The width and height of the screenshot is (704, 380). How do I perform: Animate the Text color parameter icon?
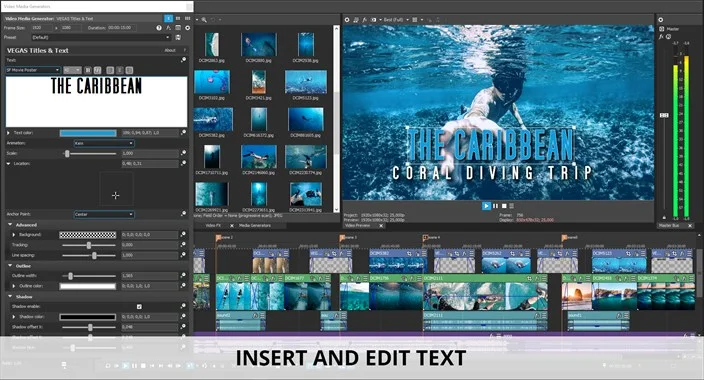183,133
